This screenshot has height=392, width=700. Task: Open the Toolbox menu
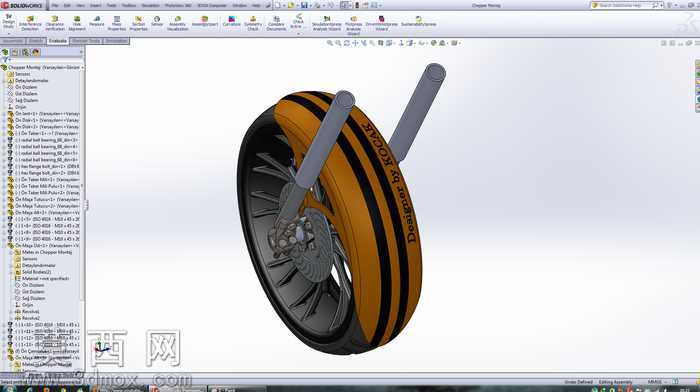click(x=129, y=5)
